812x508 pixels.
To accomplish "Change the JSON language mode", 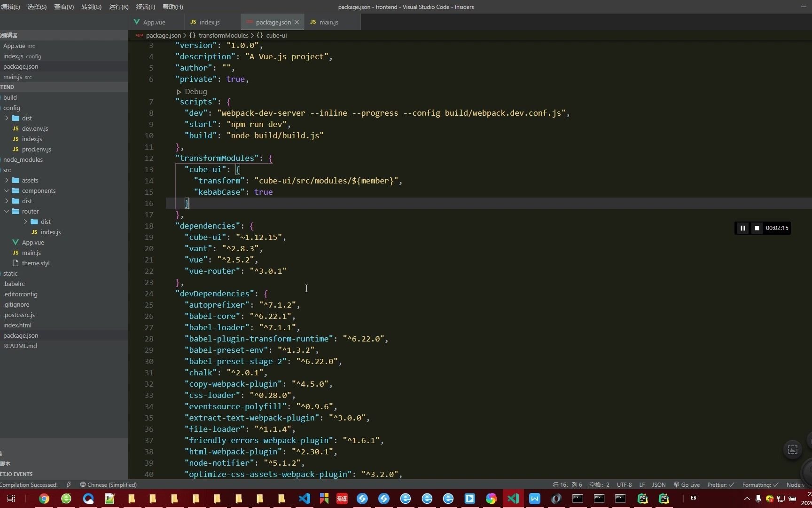I will pos(659,484).
